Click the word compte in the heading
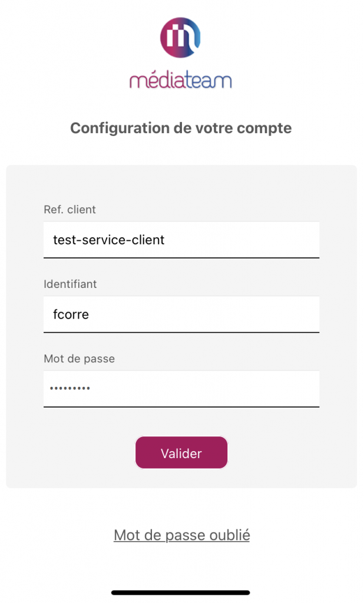Image resolution: width=364 pixels, height=603 pixels. click(x=264, y=129)
